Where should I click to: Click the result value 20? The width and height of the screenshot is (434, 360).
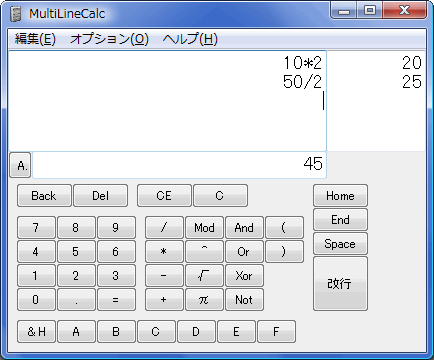(x=412, y=63)
